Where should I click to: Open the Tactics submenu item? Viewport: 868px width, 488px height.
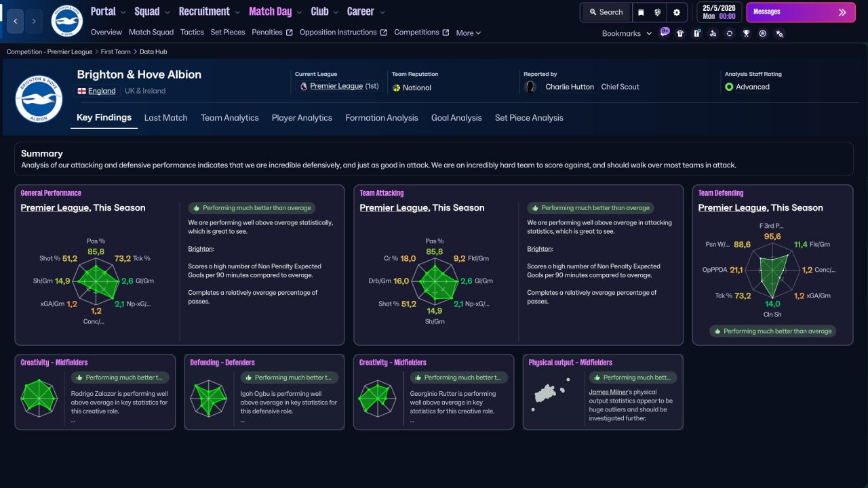[193, 32]
